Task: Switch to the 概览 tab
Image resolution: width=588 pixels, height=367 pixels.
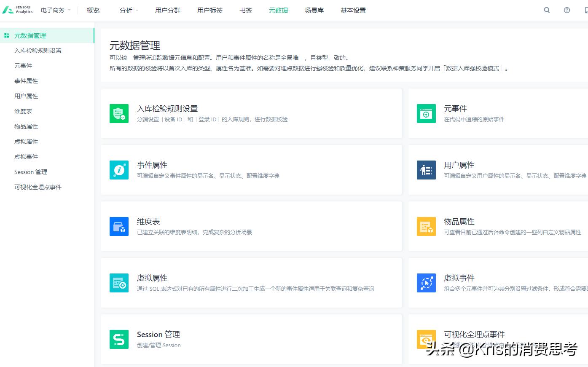Action: pos(92,10)
